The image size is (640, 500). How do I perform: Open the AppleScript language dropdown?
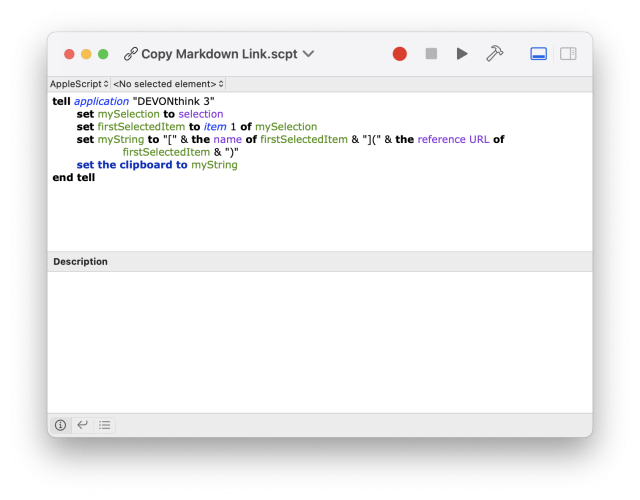click(x=80, y=84)
